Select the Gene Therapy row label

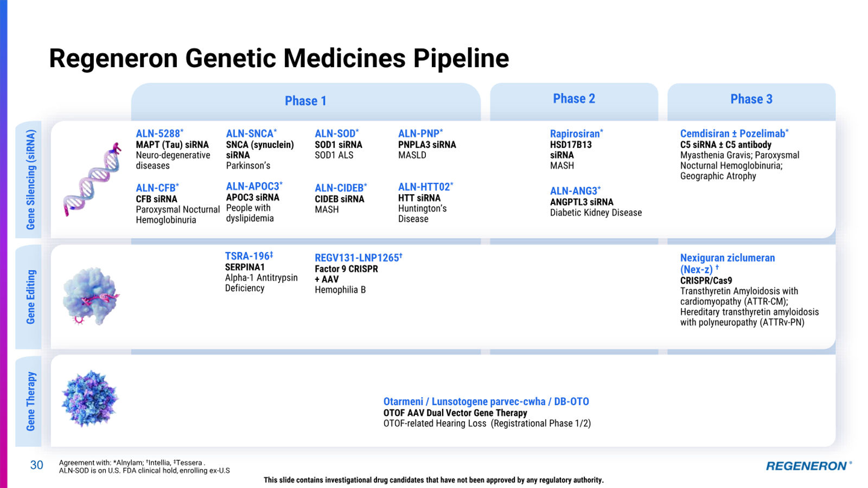click(29, 401)
